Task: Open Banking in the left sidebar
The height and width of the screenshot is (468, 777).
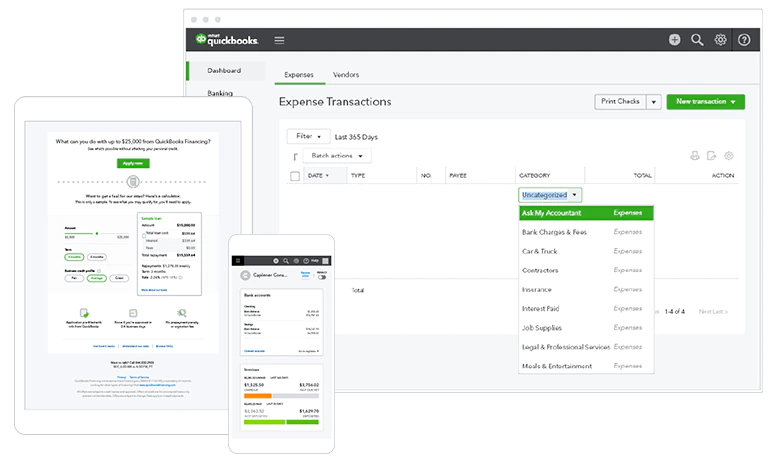Action: [220, 93]
